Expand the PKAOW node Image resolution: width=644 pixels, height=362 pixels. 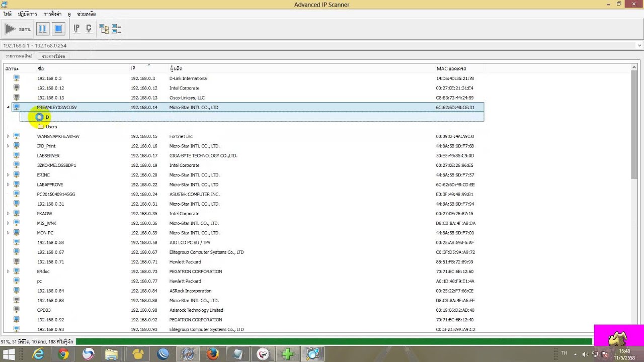click(x=8, y=214)
